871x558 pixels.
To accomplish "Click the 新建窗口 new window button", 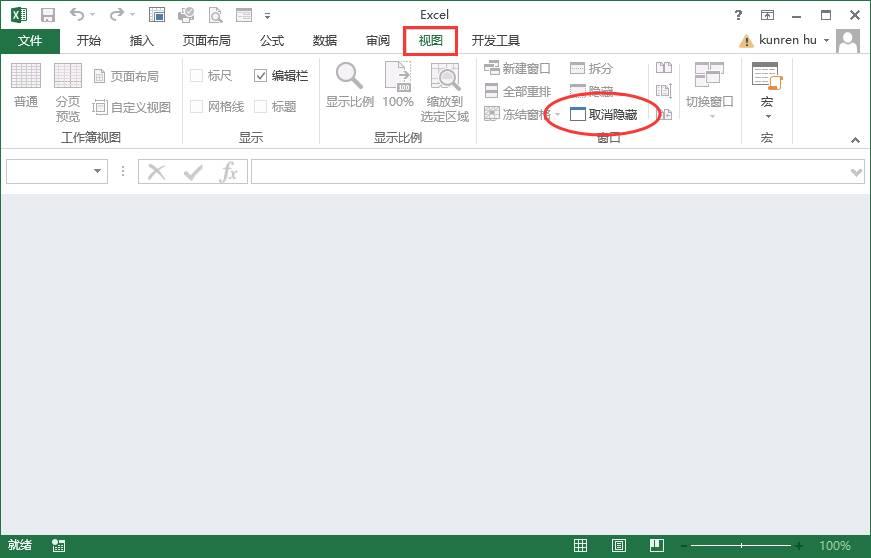I will click(x=517, y=68).
